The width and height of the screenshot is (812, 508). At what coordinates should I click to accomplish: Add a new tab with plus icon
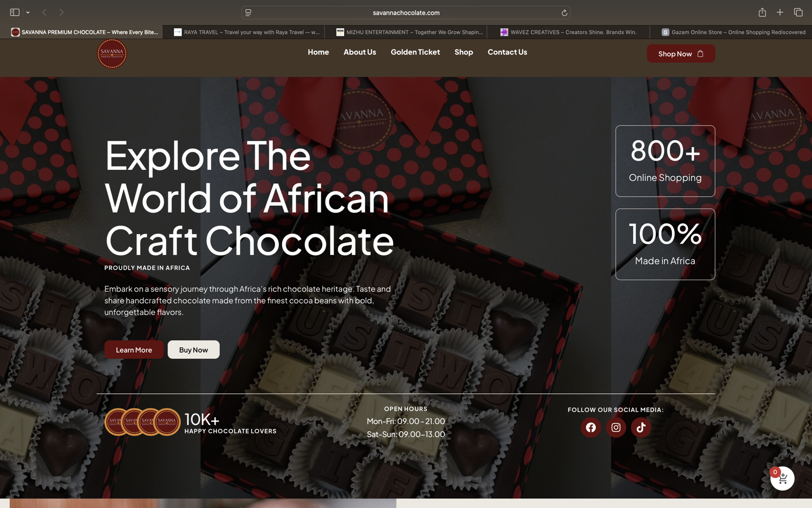(780, 12)
